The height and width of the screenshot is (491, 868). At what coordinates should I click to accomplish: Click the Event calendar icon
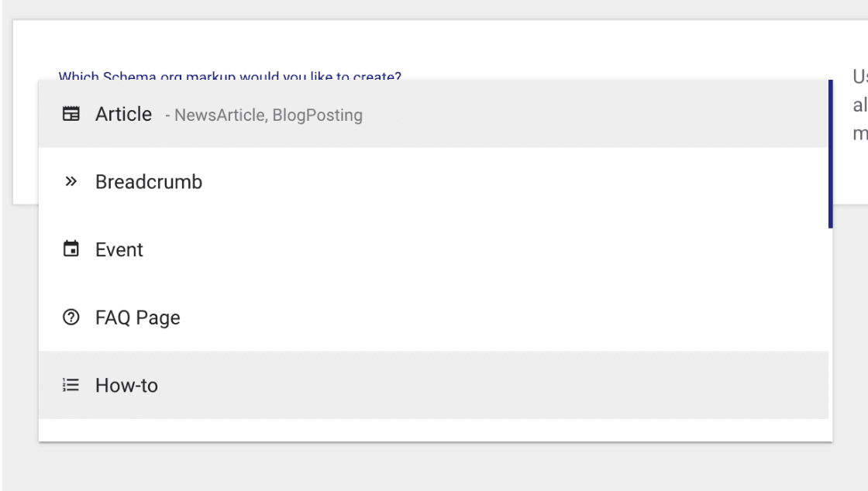coord(71,249)
